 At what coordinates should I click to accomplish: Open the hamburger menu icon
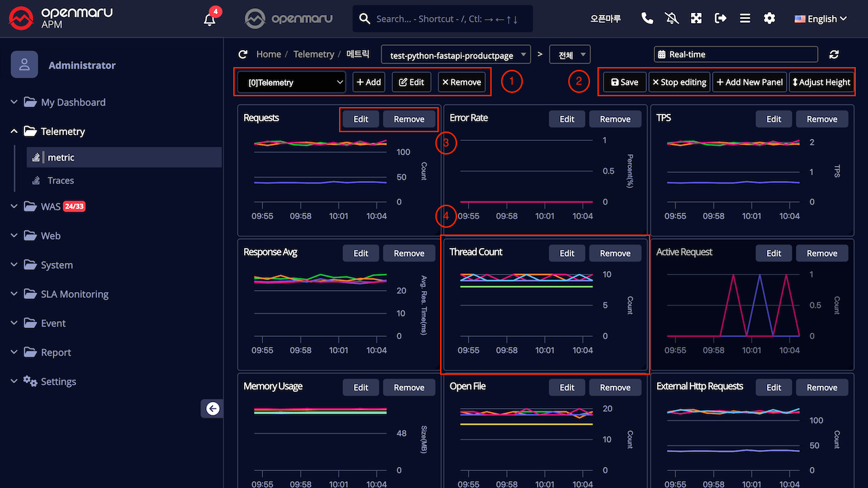pyautogui.click(x=745, y=19)
